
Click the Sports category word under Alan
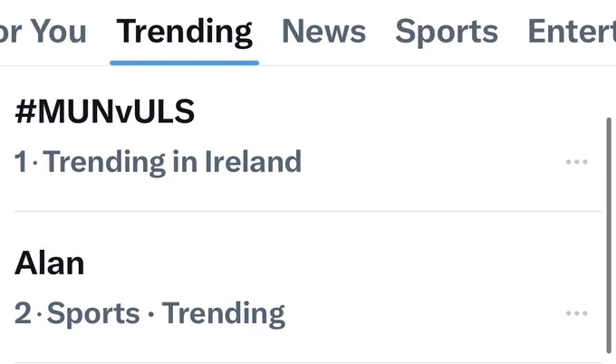(x=93, y=313)
